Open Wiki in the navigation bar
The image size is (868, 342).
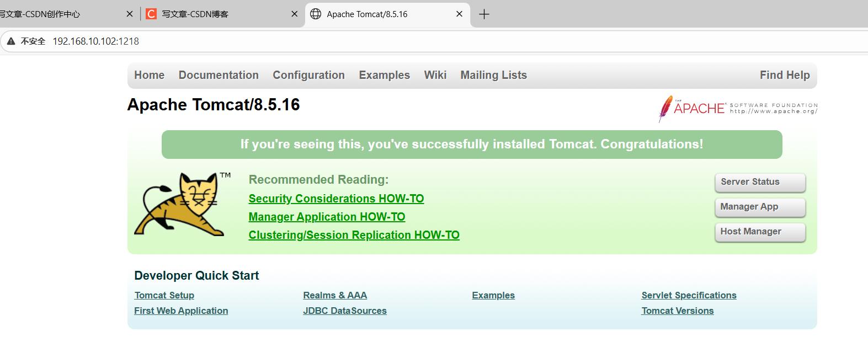(435, 75)
